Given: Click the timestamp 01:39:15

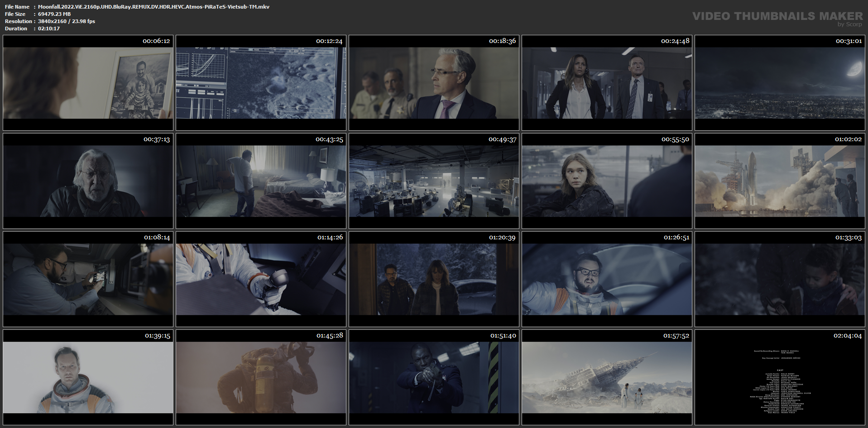Looking at the screenshot, I should pyautogui.click(x=158, y=336).
